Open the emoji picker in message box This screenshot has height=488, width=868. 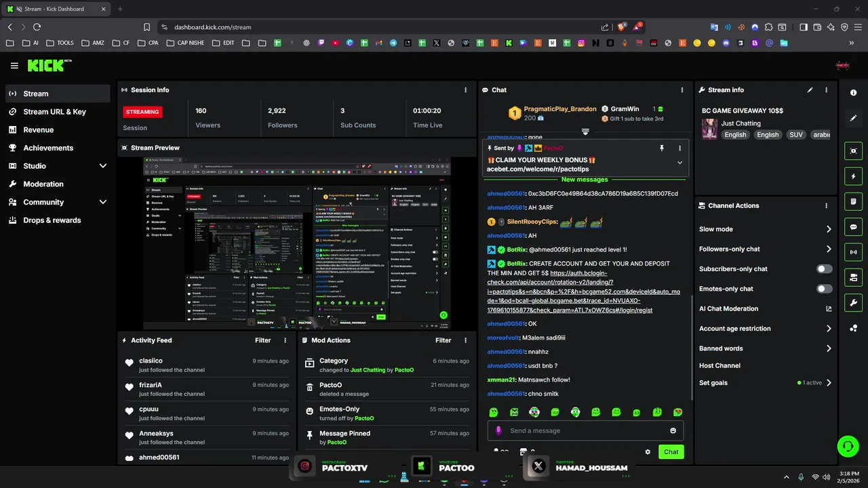point(673,430)
